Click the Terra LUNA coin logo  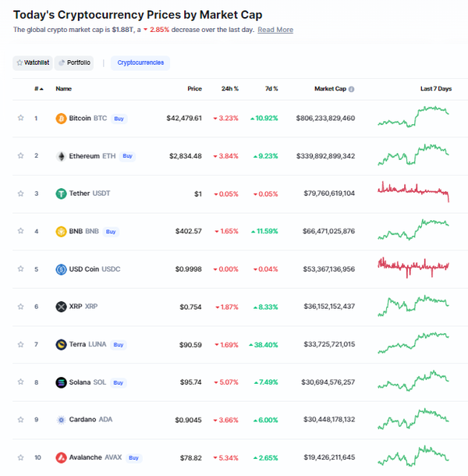(x=61, y=345)
